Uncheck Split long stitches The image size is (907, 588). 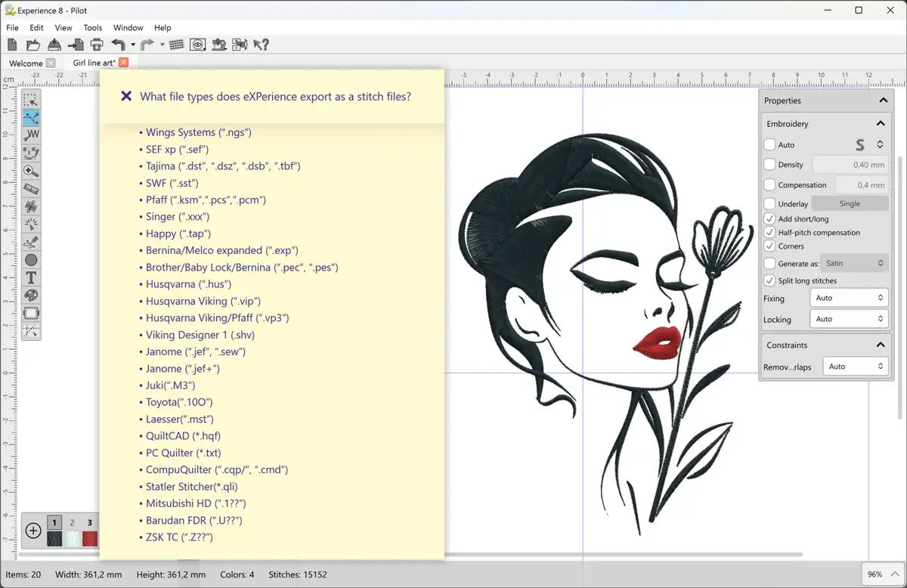tap(769, 280)
